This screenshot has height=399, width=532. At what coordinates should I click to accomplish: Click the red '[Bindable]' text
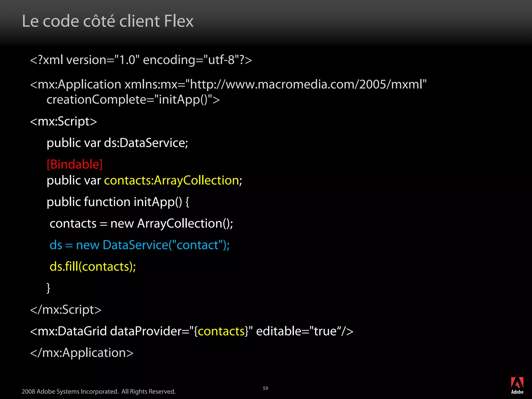75,164
